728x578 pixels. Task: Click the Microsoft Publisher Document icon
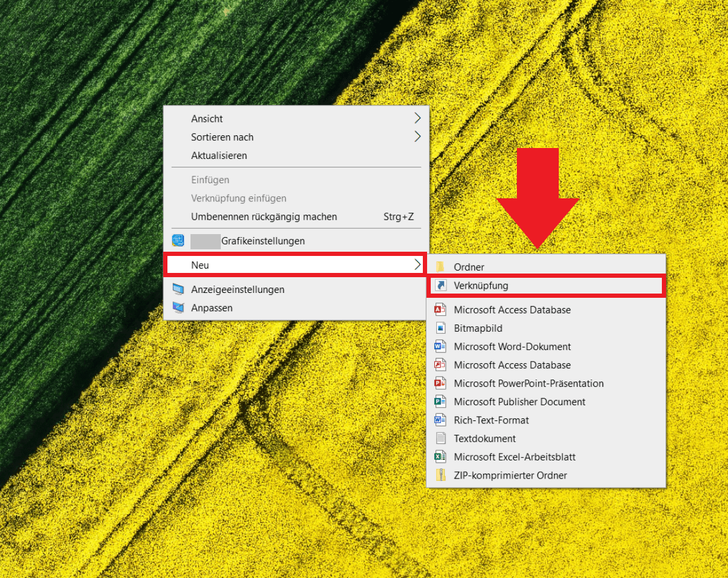pyautogui.click(x=440, y=402)
